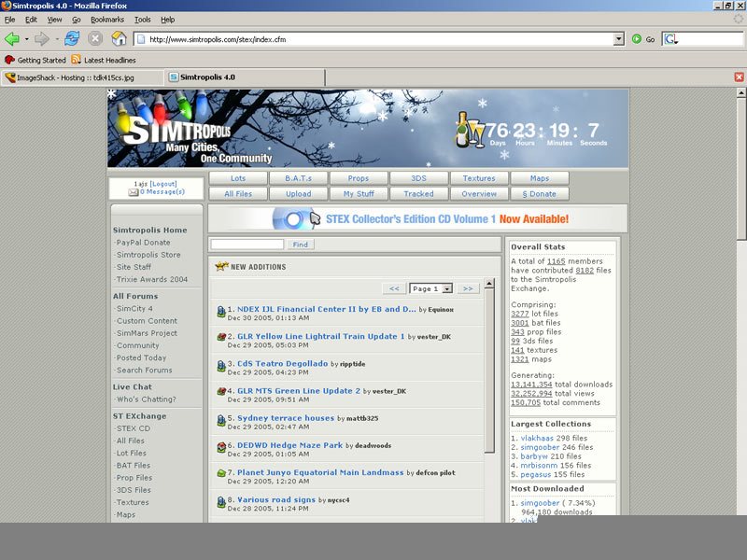Click the browser page vertical scrollbar thumb
The width and height of the screenshot is (747, 560).
[x=741, y=169]
